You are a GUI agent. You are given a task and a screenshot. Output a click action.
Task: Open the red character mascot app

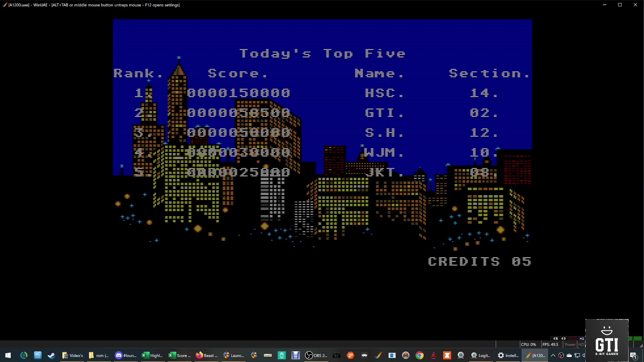pos(434,355)
